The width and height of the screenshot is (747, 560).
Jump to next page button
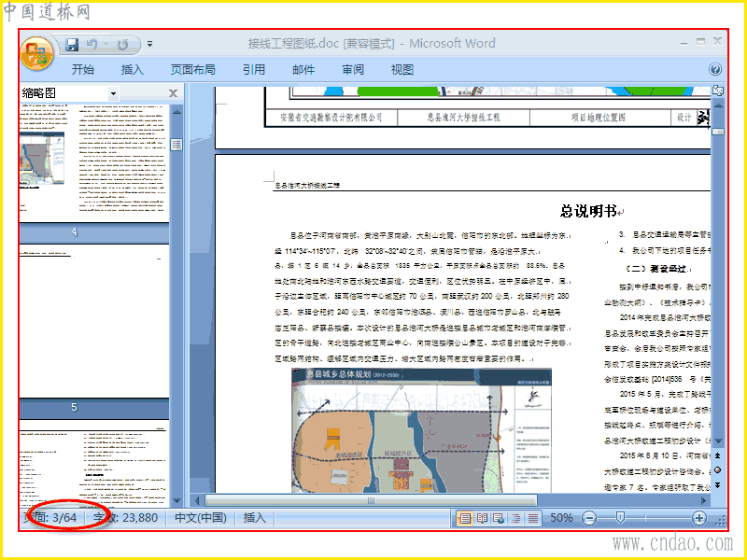tap(718, 485)
